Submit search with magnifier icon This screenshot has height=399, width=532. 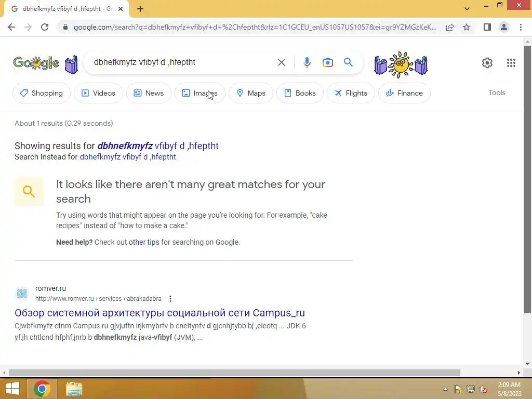[x=348, y=62]
